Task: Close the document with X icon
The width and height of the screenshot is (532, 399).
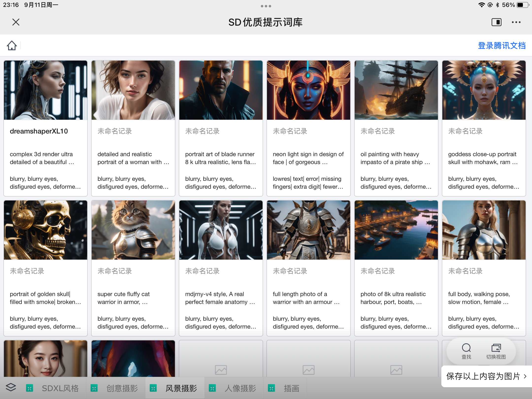Action: [16, 22]
